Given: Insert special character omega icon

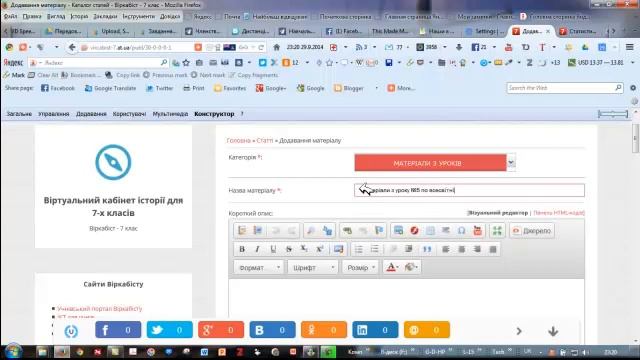Looking at the screenshot, I should [x=461, y=231].
